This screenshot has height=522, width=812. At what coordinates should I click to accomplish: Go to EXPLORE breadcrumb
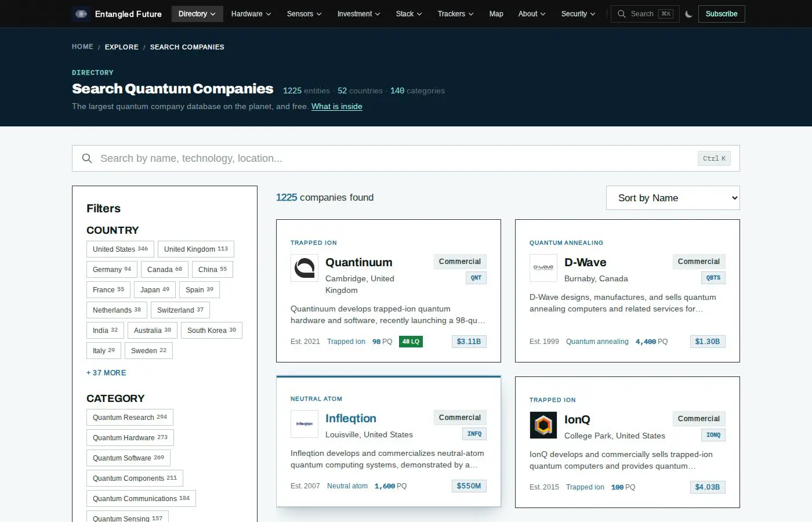click(x=122, y=47)
